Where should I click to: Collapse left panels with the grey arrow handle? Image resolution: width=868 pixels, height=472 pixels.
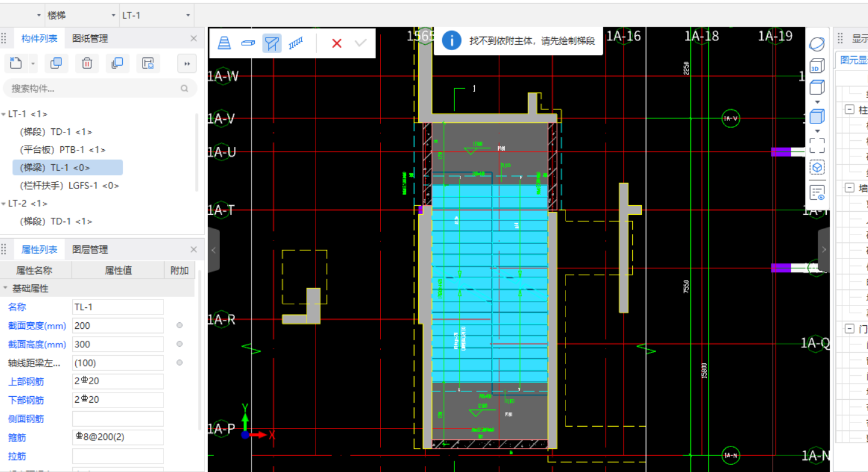click(x=214, y=250)
